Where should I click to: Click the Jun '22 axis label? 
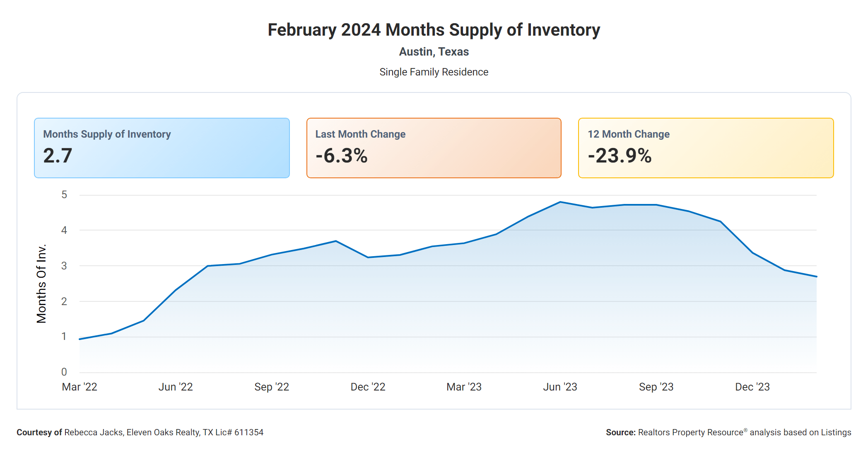[176, 387]
